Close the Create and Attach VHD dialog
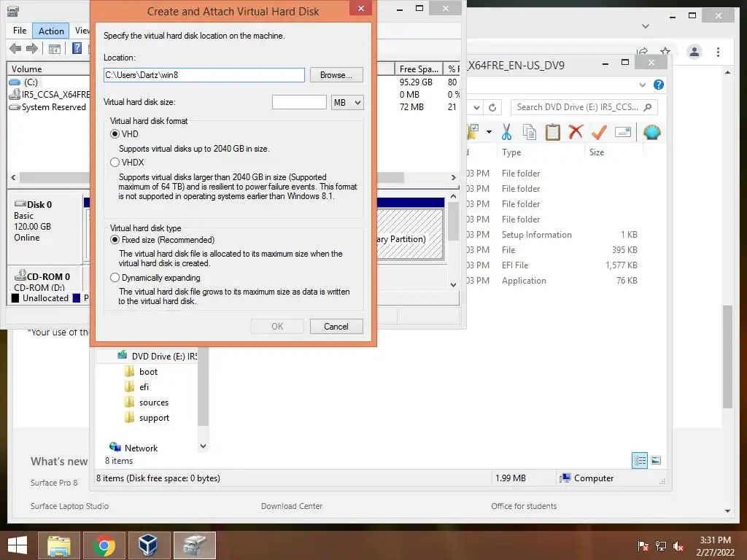Image resolution: width=747 pixels, height=560 pixels. pyautogui.click(x=360, y=8)
